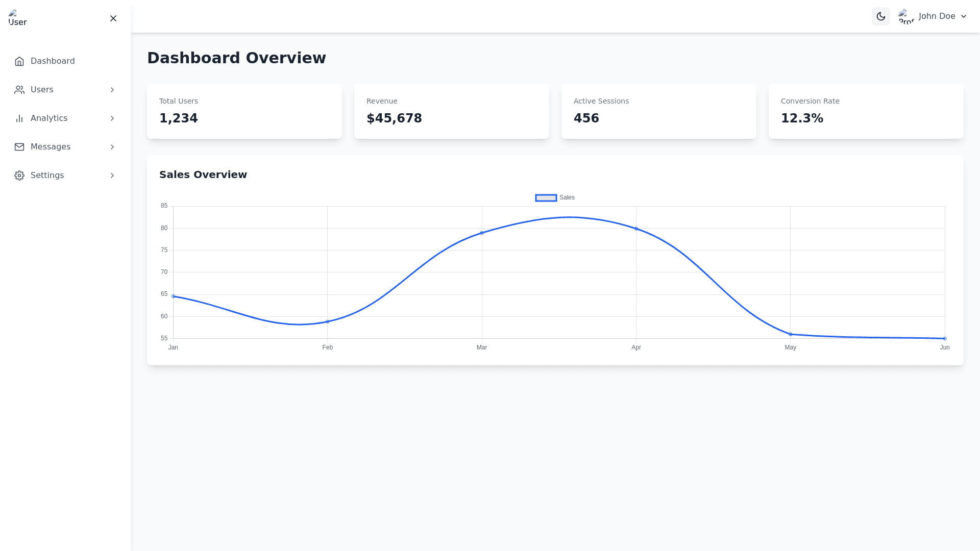
Task: Click the Sales legend color box
Action: 546,198
